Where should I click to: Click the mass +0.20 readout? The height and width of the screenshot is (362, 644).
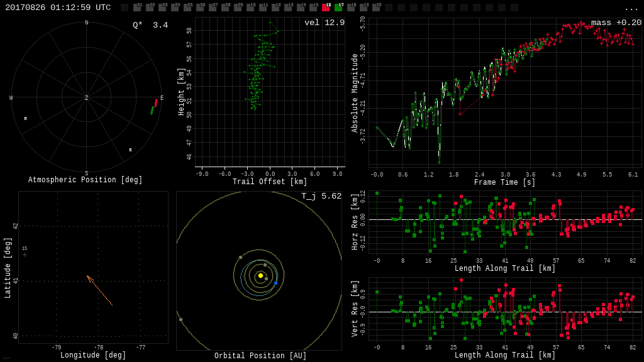pyautogui.click(x=616, y=23)
